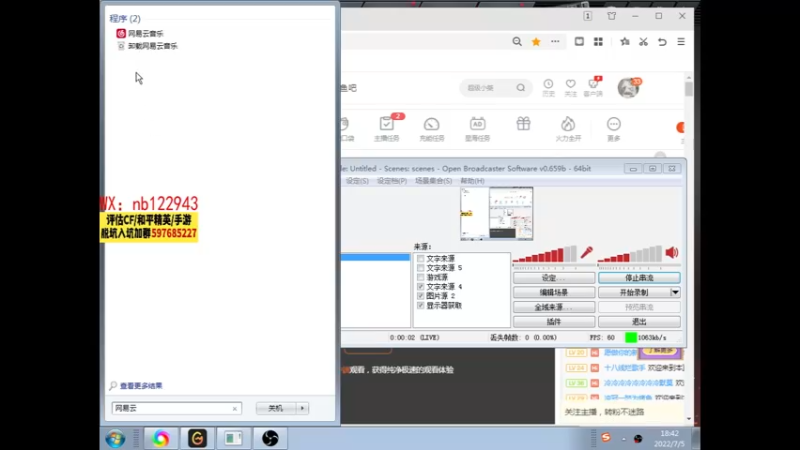The height and width of the screenshot is (450, 800).
Task: Click the gift box icon
Action: (523, 124)
